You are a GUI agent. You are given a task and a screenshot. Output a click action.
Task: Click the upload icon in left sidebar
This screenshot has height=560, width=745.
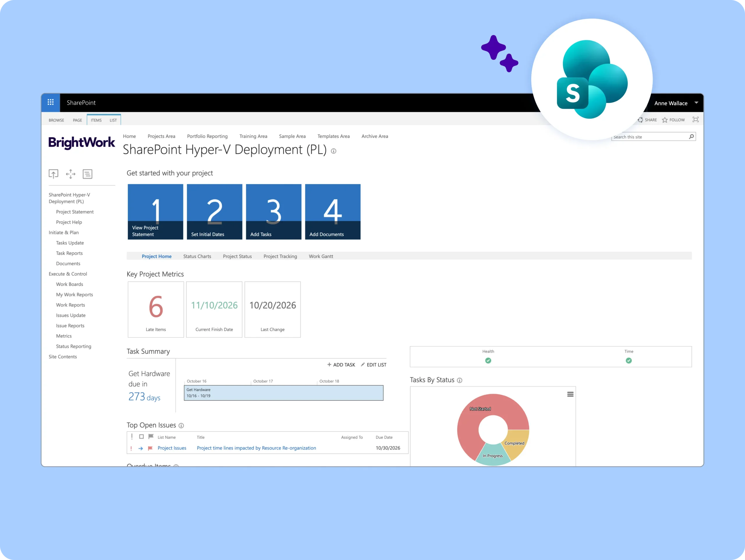click(54, 174)
